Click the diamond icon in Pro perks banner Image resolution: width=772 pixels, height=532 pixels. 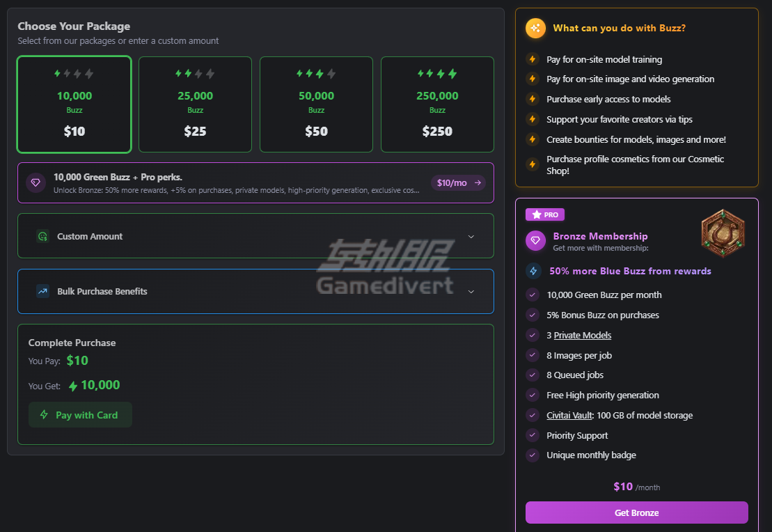click(36, 182)
